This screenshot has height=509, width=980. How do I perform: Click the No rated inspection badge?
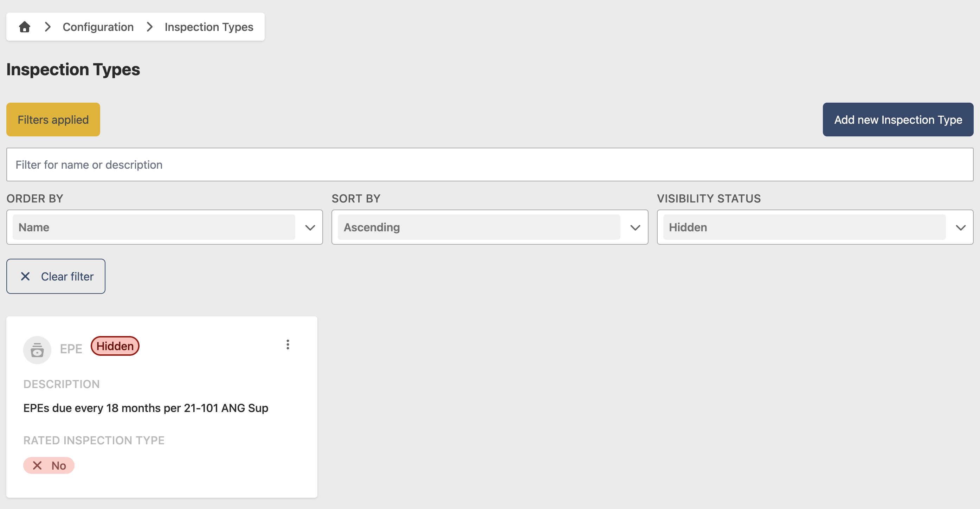49,465
